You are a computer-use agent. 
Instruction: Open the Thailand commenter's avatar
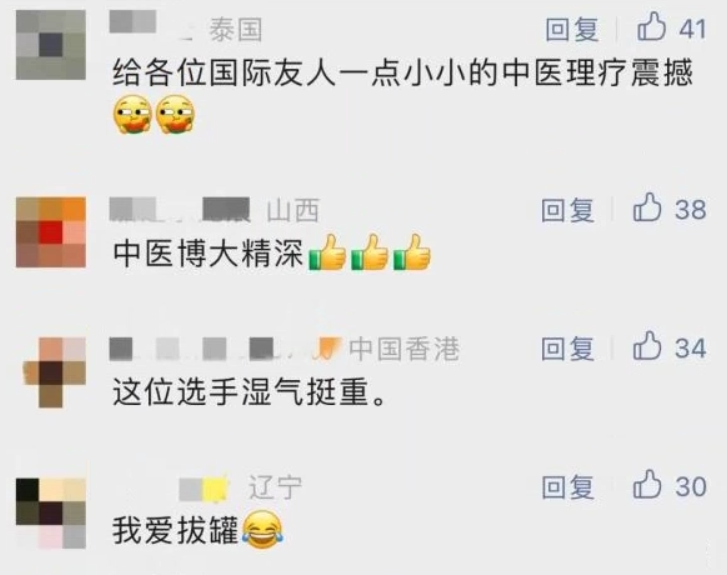coord(51,45)
